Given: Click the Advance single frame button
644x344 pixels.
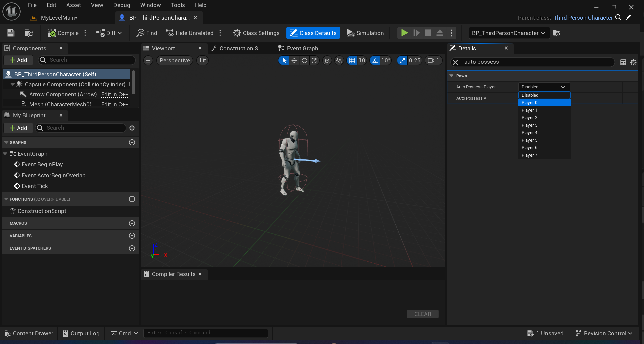Looking at the screenshot, I should click(x=416, y=33).
